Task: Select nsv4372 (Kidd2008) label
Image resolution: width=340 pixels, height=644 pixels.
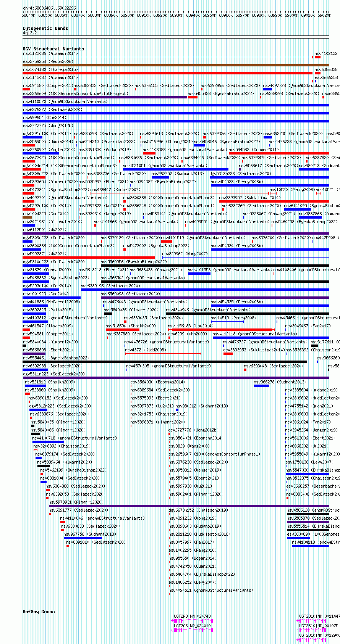Action: pyautogui.click(x=146, y=350)
